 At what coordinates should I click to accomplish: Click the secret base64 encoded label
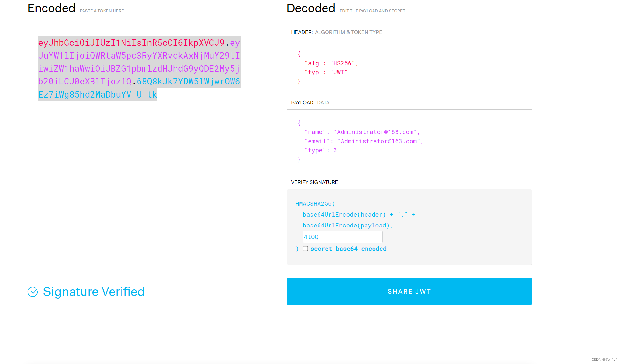click(349, 249)
